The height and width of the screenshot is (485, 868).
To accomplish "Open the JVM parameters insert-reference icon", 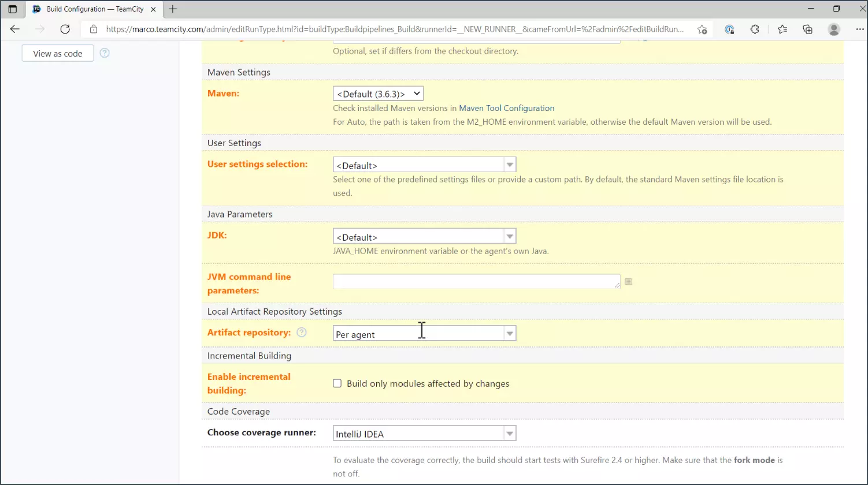I will (x=629, y=281).
